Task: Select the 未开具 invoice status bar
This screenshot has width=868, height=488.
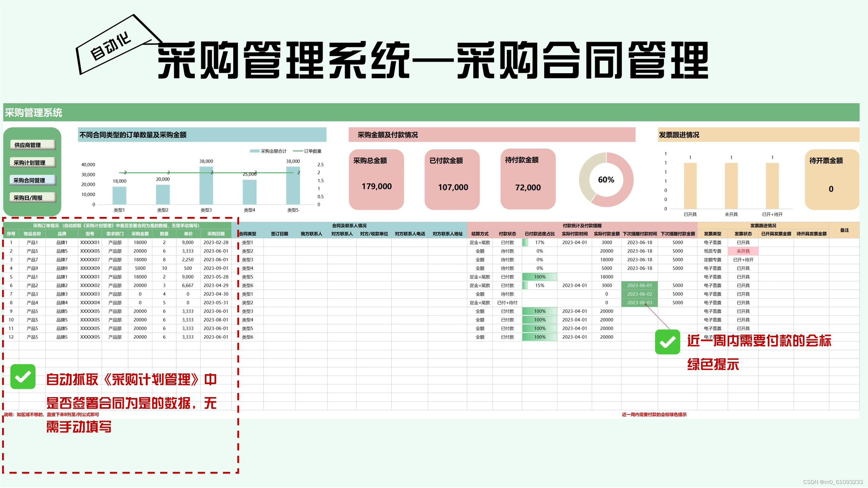Action: [x=731, y=186]
